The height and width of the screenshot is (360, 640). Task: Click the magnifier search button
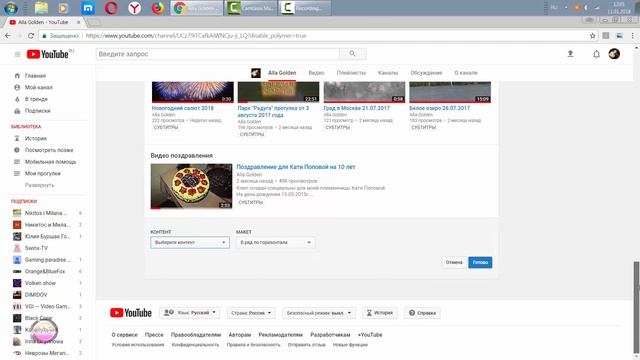(x=352, y=54)
